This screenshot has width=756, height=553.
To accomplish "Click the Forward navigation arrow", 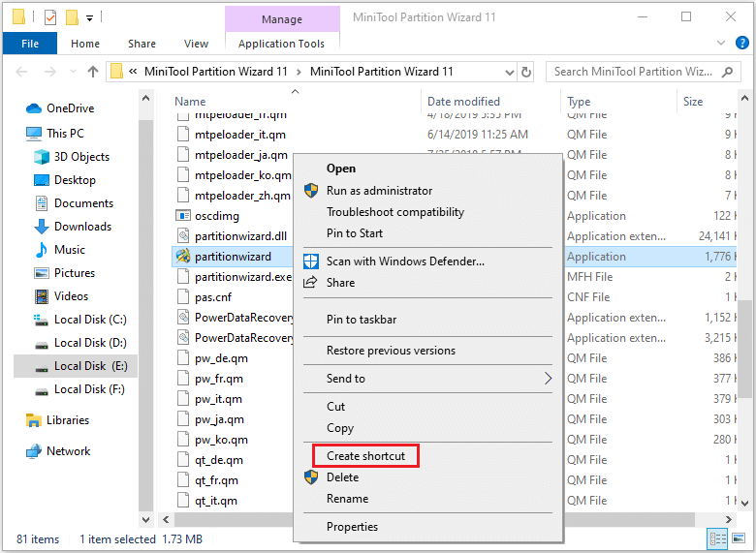I will point(50,72).
